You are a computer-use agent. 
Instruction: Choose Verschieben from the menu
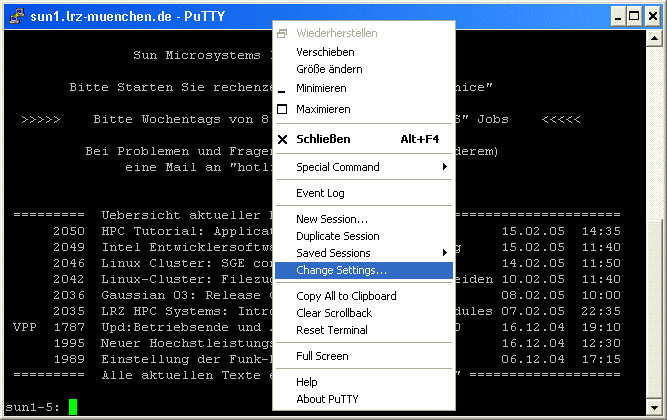tap(364, 52)
